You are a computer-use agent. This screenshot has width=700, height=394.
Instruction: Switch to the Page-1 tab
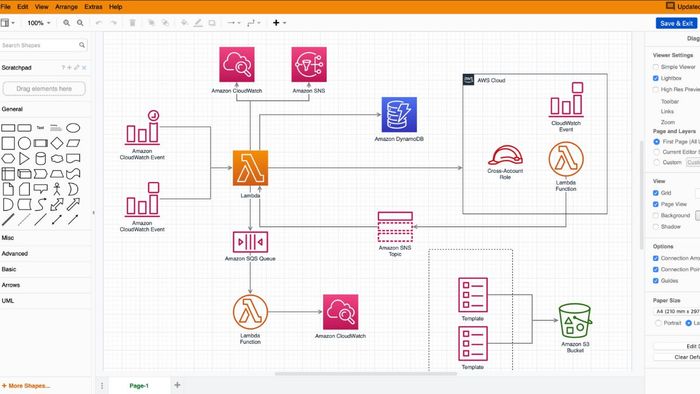(139, 386)
